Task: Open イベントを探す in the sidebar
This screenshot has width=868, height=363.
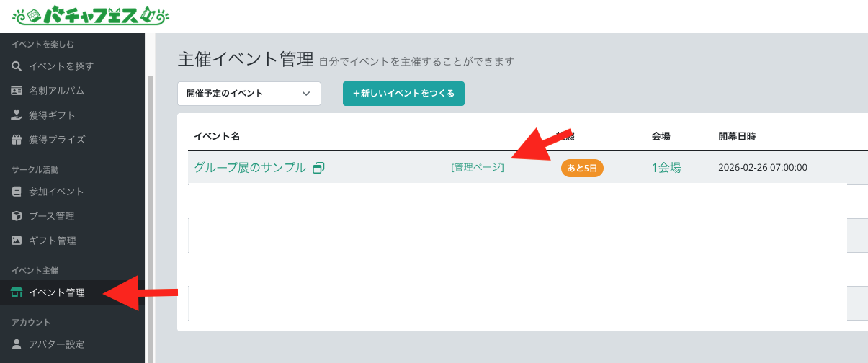Action: pyautogui.click(x=61, y=66)
